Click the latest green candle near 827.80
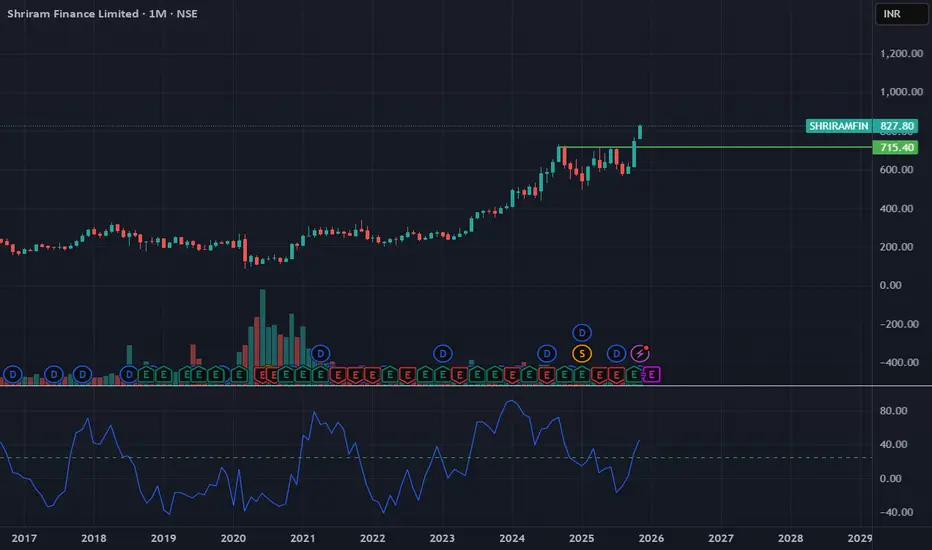The height and width of the screenshot is (550, 932). pos(640,132)
